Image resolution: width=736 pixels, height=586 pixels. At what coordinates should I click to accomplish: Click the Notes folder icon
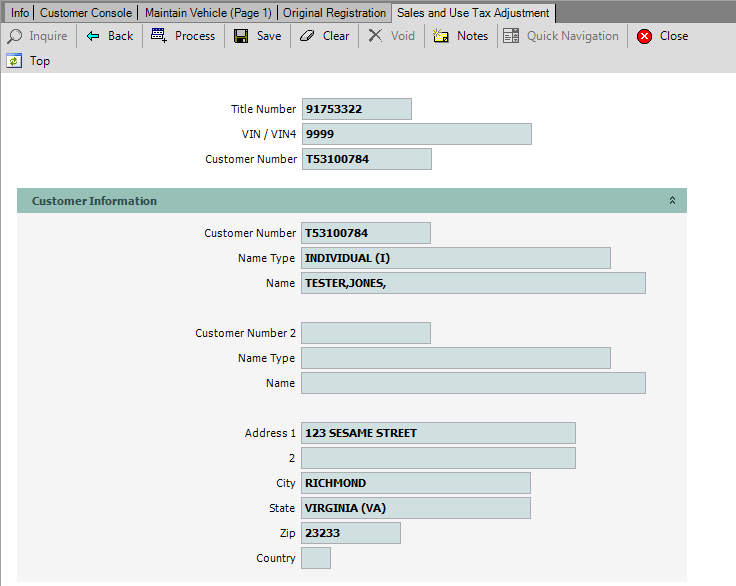click(x=441, y=36)
